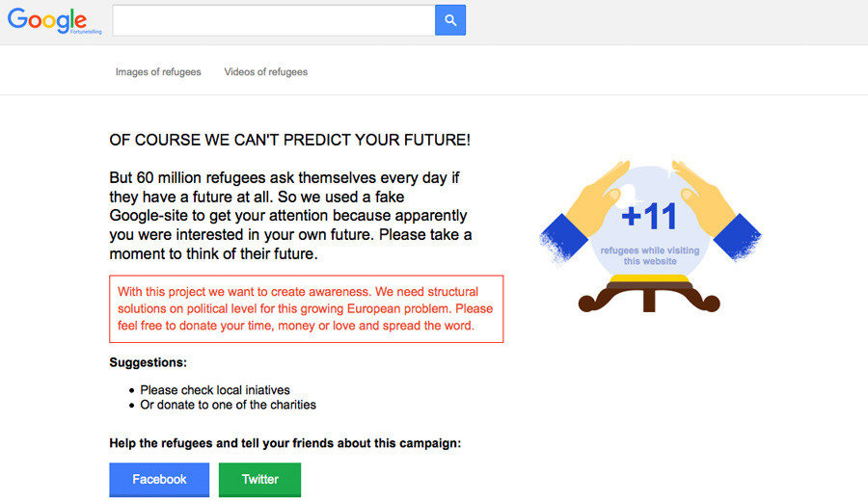Share the campaign on Twitter
This screenshot has height=502, width=868.
[x=259, y=479]
